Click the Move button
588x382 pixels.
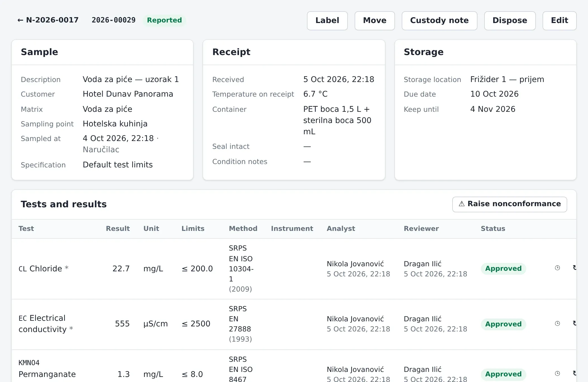click(x=375, y=21)
